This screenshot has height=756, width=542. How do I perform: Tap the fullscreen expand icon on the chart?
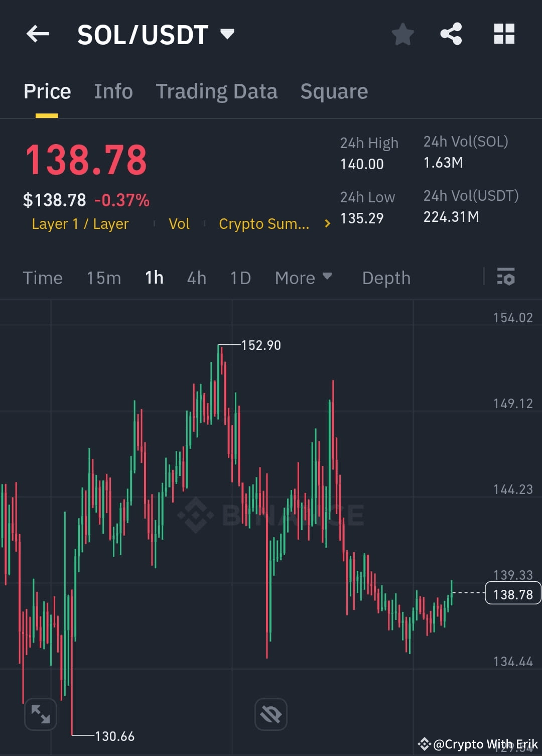point(41,713)
